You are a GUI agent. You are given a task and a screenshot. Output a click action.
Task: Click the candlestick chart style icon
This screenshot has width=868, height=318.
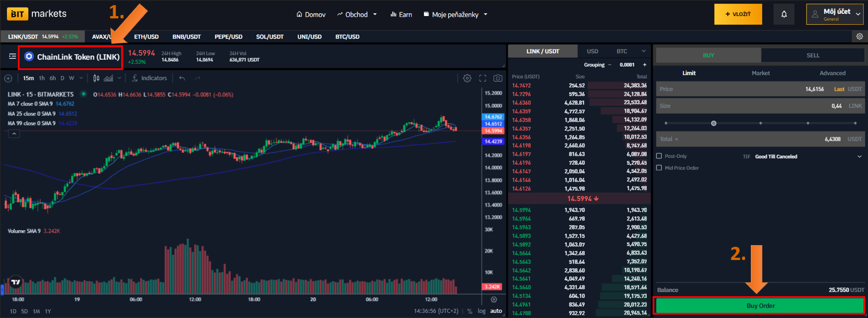point(96,78)
